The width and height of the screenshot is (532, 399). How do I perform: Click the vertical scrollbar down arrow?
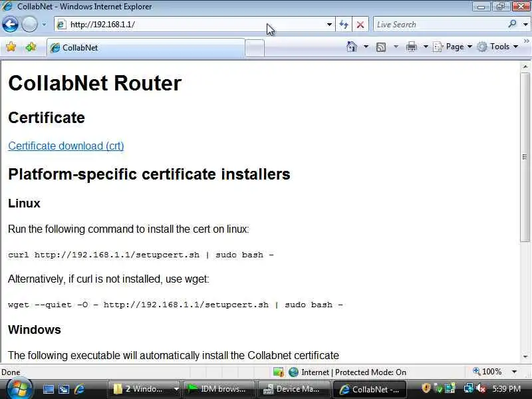pyautogui.click(x=525, y=356)
